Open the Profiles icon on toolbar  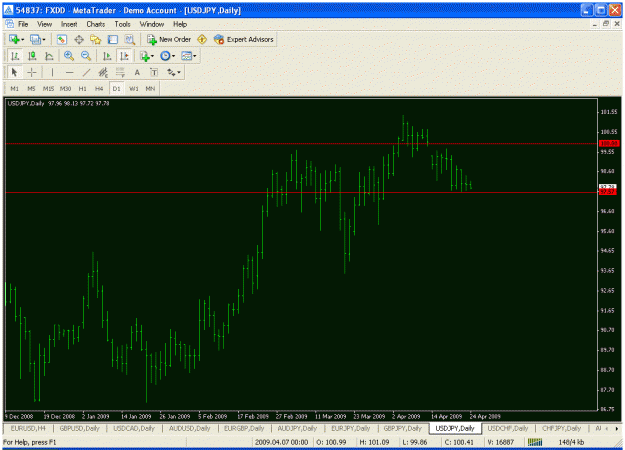tap(35, 39)
